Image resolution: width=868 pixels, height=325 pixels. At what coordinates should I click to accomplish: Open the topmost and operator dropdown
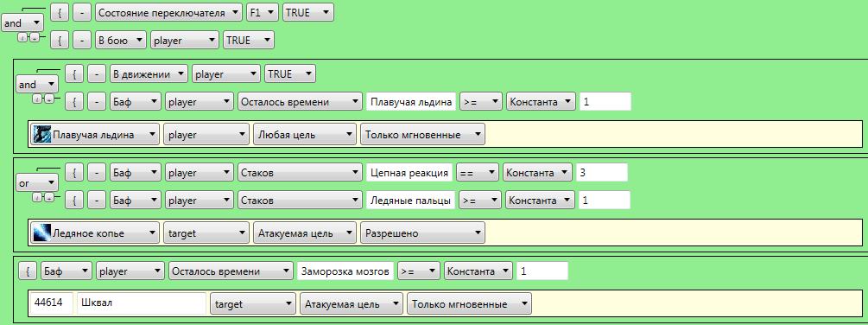coord(22,23)
